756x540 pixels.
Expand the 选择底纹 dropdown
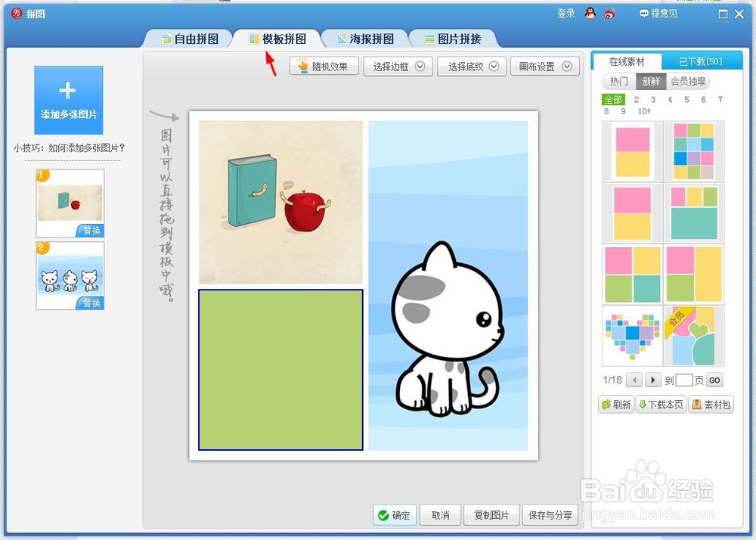pyautogui.click(x=472, y=67)
